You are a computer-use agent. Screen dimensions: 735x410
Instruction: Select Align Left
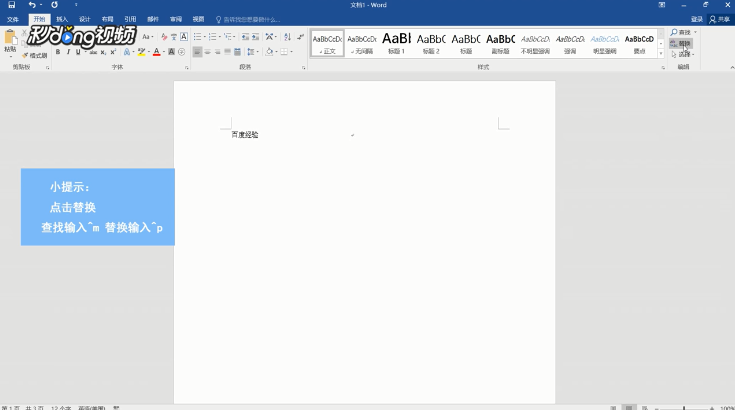pyautogui.click(x=197, y=52)
